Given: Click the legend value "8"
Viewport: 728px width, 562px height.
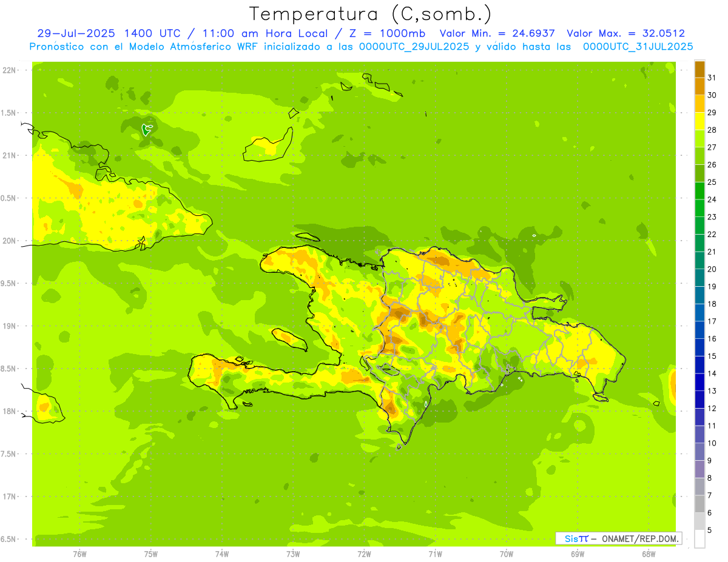Looking at the screenshot, I should pos(709,478).
